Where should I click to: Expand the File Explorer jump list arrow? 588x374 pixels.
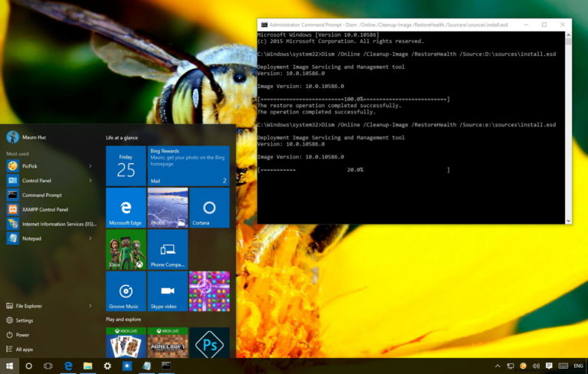pos(90,306)
